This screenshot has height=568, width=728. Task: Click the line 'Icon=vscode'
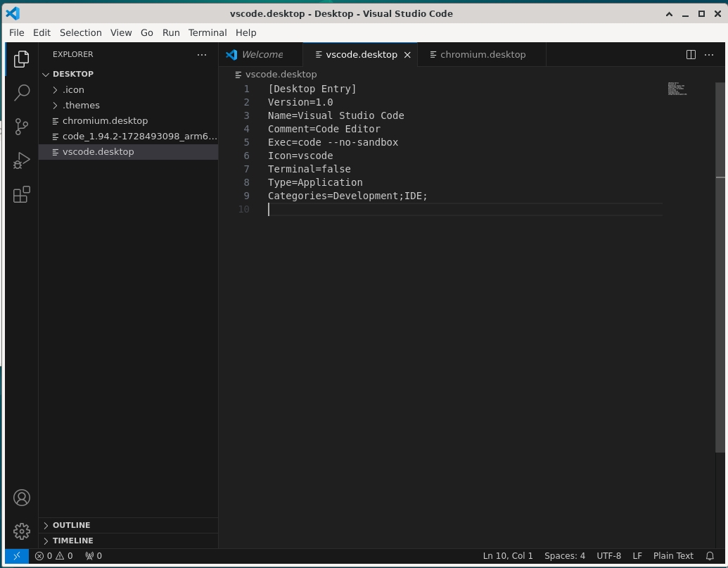coord(300,156)
